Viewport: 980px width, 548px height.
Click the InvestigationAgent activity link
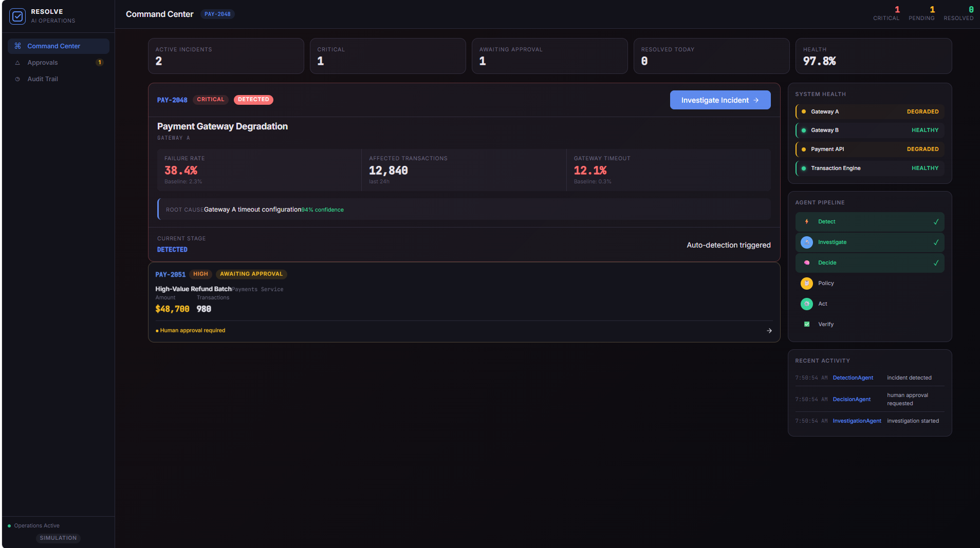click(x=857, y=421)
